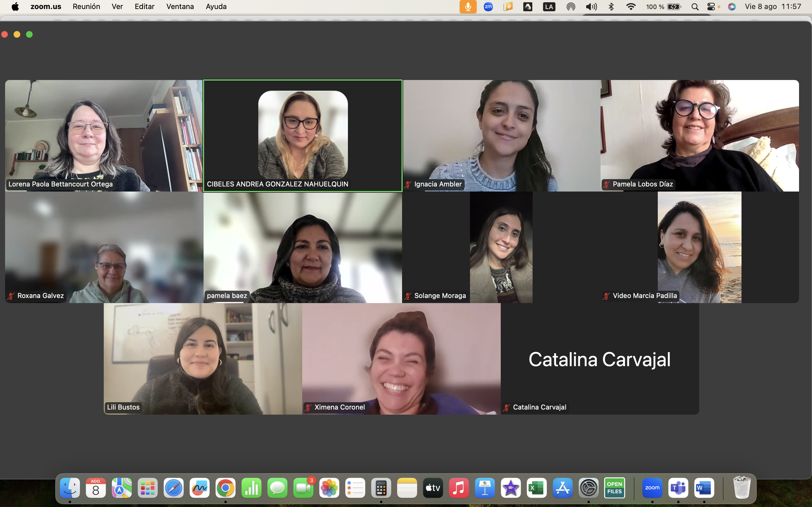This screenshot has height=507, width=812.
Task: Click the Zoom menu bar status icon
Action: tap(488, 7)
